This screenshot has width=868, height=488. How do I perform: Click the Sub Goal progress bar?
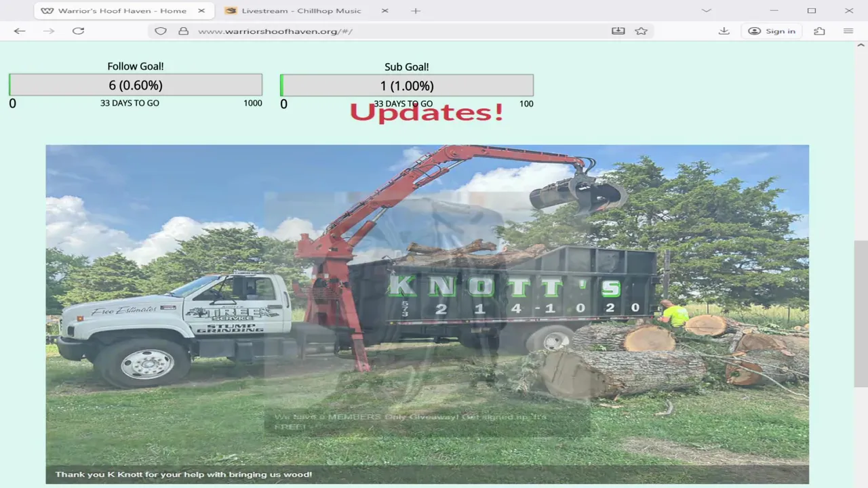(x=407, y=85)
